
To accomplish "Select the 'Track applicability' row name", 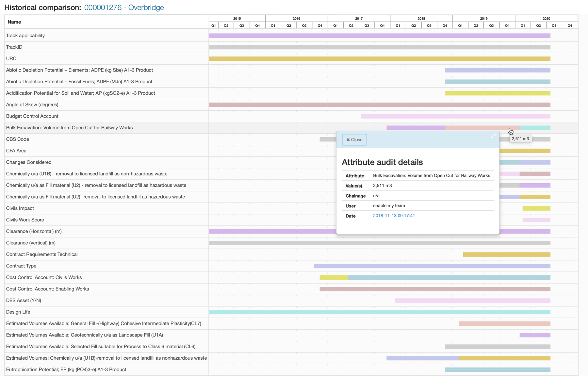I will (x=25, y=36).
